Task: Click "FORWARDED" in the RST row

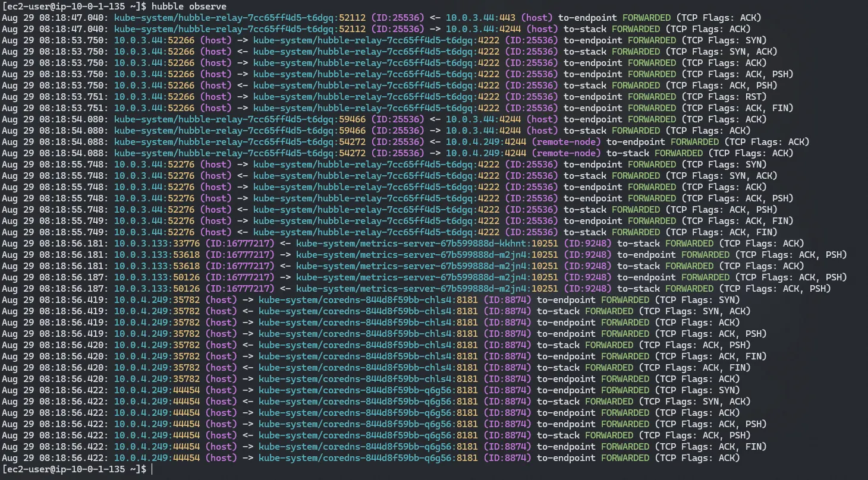Action: pyautogui.click(x=652, y=97)
